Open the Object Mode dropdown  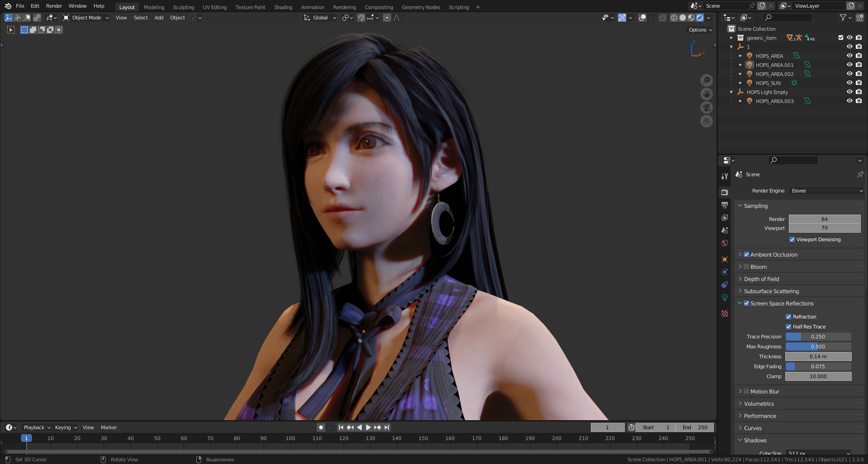86,18
